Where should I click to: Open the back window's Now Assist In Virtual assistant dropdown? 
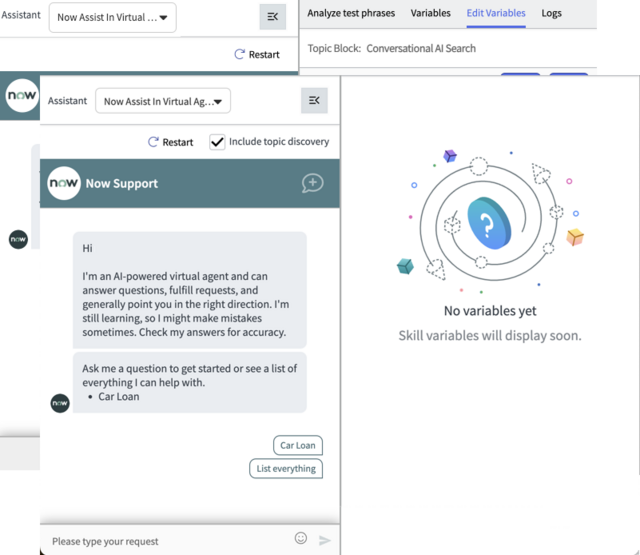(x=113, y=17)
